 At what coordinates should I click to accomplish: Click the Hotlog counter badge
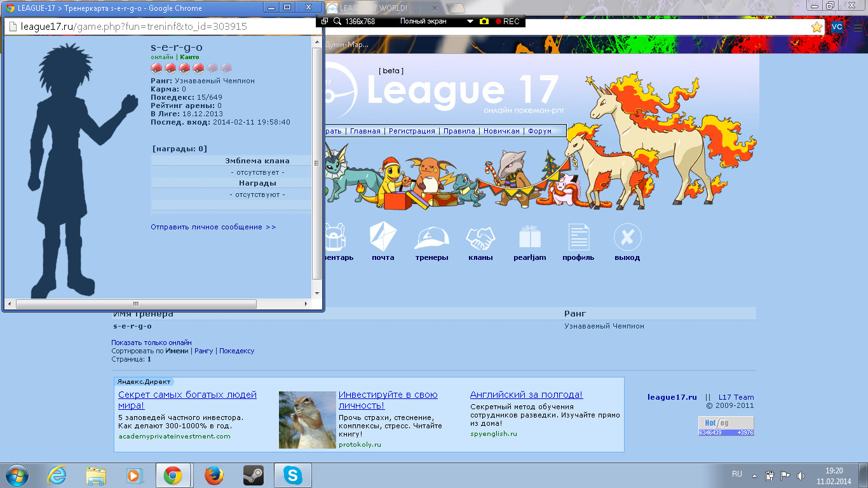tap(726, 426)
